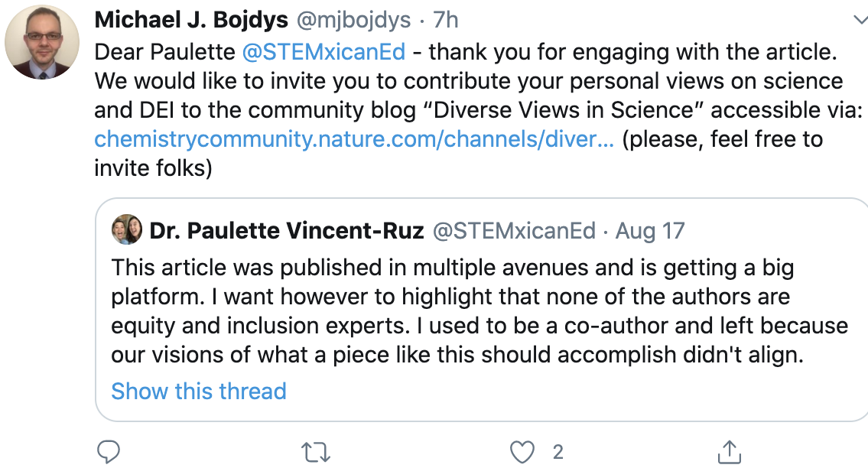Click Michael J. Bojdys profile picture
Screen dimensions: 868x468
(42, 42)
